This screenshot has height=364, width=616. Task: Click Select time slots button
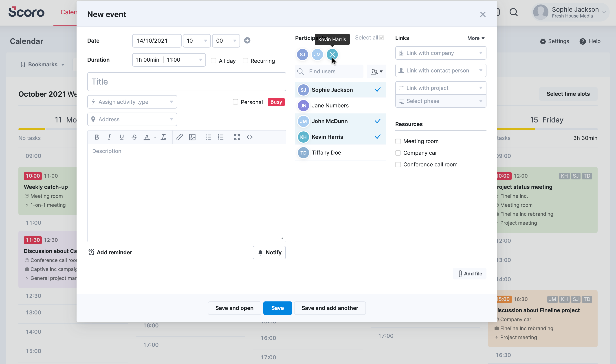point(568,94)
